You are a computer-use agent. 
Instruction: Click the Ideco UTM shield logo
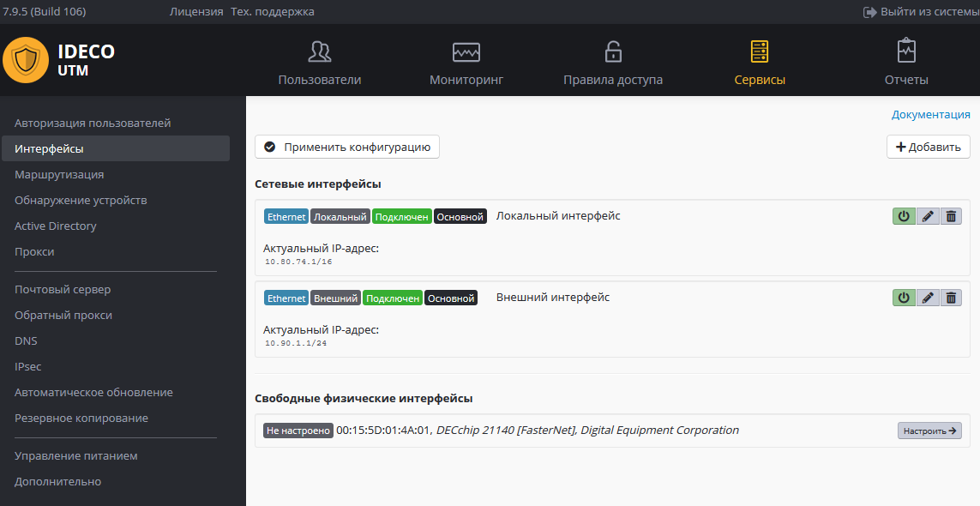pyautogui.click(x=26, y=60)
